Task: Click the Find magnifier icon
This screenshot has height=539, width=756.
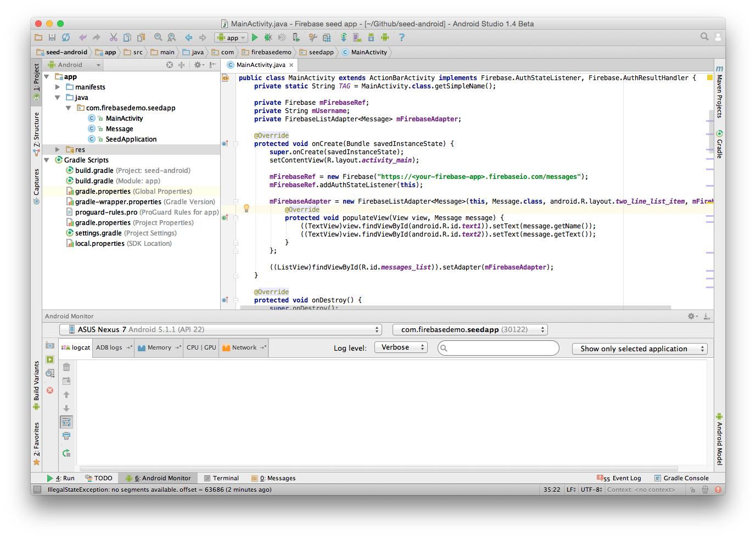Action: click(x=158, y=37)
